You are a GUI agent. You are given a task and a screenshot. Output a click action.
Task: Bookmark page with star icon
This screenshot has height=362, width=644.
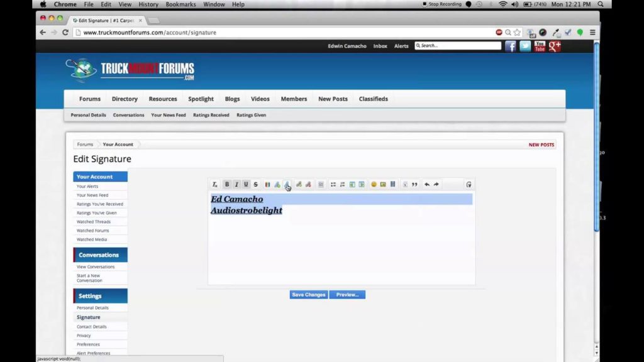517,33
